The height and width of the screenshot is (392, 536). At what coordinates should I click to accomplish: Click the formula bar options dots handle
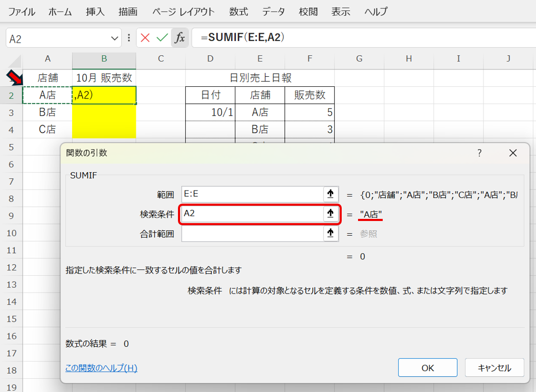(x=129, y=38)
